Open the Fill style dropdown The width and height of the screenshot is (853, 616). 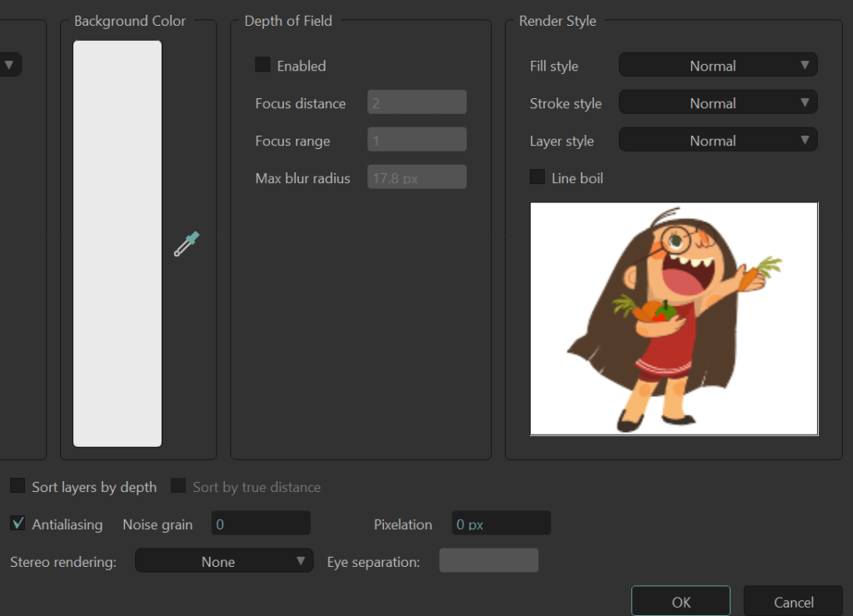coord(717,66)
